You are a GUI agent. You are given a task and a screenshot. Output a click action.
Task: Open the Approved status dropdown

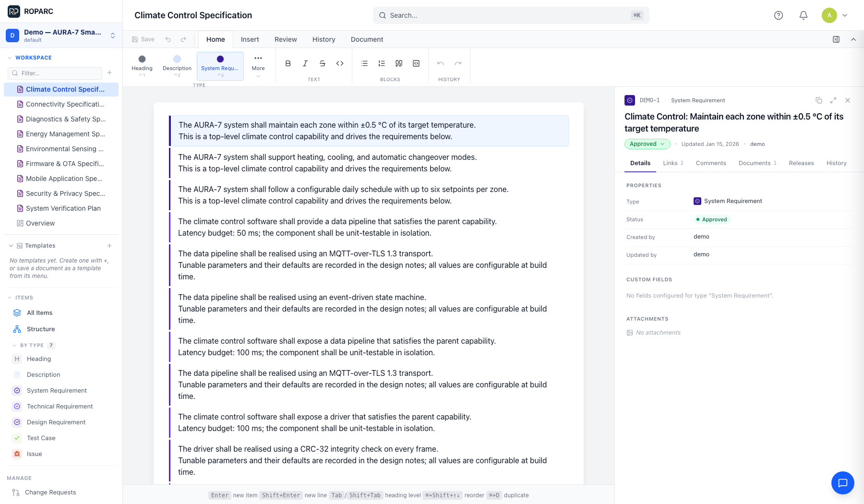[647, 144]
